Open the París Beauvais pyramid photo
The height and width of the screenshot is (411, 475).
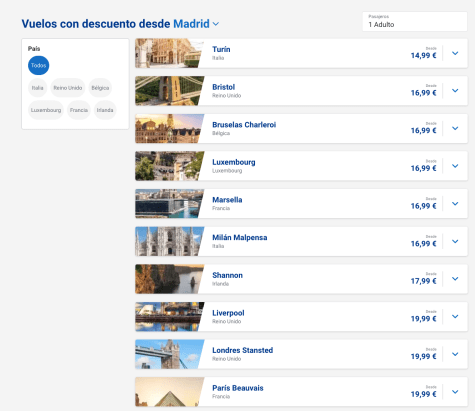click(169, 392)
